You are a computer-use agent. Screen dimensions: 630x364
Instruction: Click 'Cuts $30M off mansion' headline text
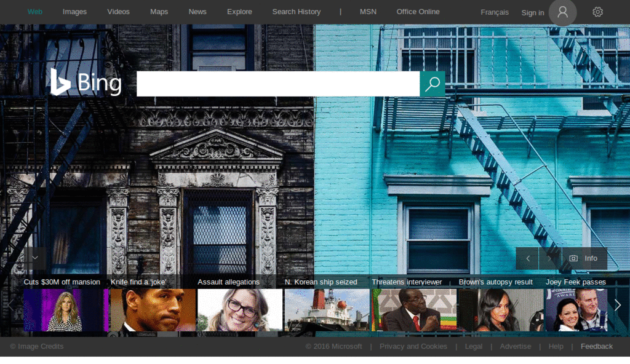point(62,282)
